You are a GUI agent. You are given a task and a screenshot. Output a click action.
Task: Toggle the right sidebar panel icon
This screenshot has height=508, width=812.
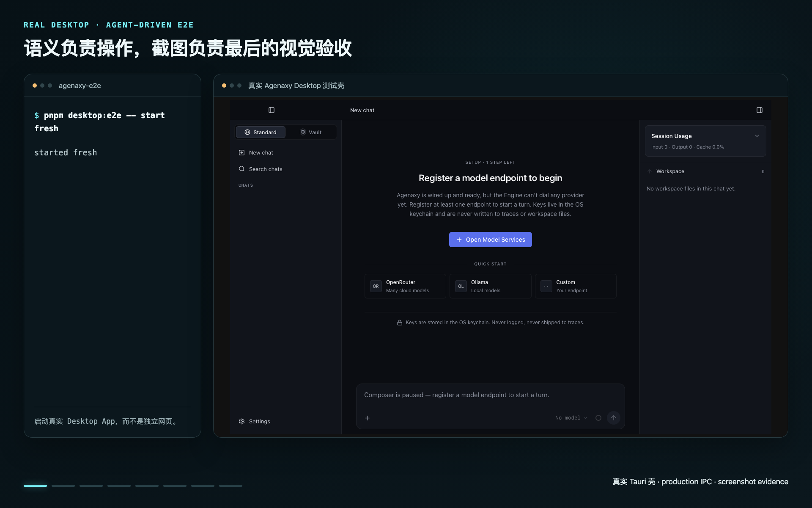(760, 110)
